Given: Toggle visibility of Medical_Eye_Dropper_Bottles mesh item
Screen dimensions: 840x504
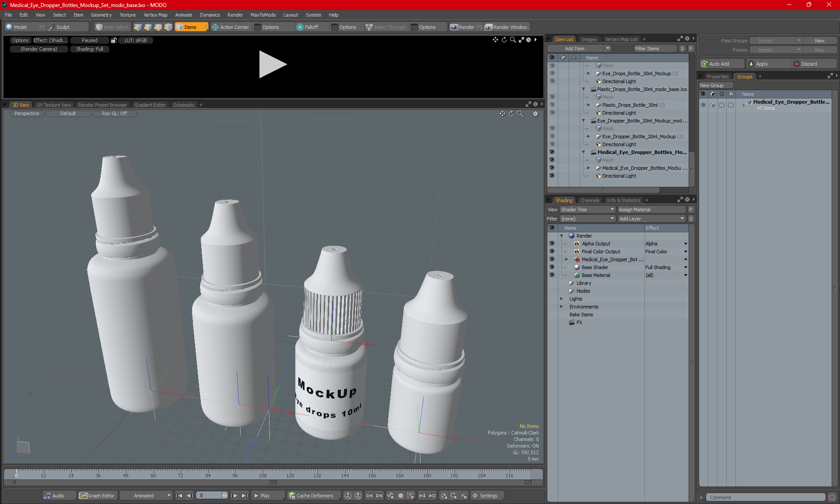Looking at the screenshot, I should click(x=552, y=168).
